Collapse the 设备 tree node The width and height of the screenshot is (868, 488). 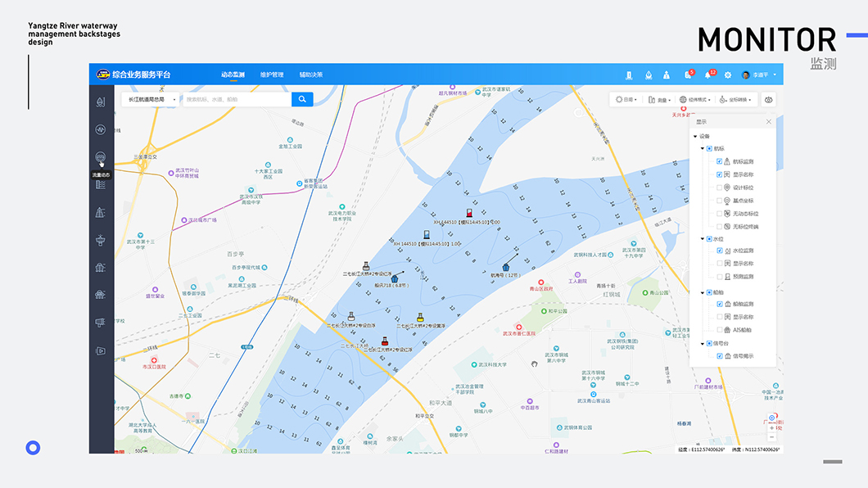[695, 136]
